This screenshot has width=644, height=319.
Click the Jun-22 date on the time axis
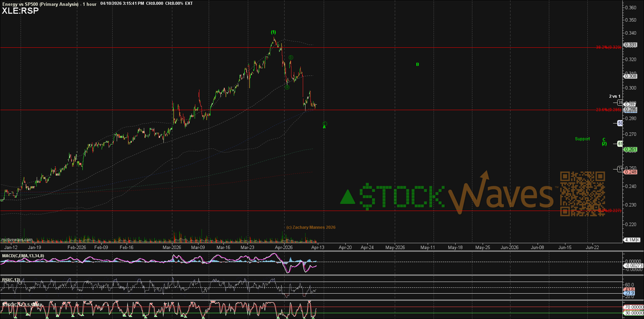[592, 248]
